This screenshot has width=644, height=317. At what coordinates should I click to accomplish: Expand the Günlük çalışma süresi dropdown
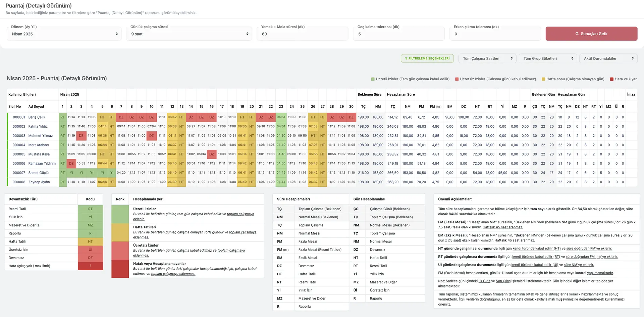point(189,34)
